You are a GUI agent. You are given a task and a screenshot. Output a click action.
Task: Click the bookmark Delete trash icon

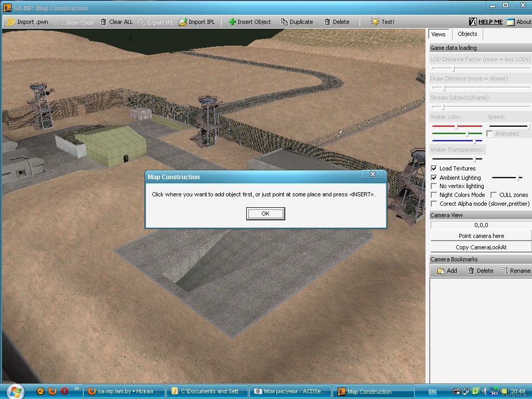pyautogui.click(x=471, y=271)
